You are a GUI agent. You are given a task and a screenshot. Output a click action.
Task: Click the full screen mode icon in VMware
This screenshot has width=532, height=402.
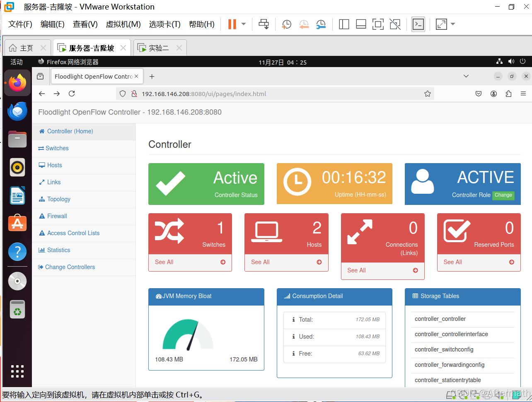click(378, 24)
